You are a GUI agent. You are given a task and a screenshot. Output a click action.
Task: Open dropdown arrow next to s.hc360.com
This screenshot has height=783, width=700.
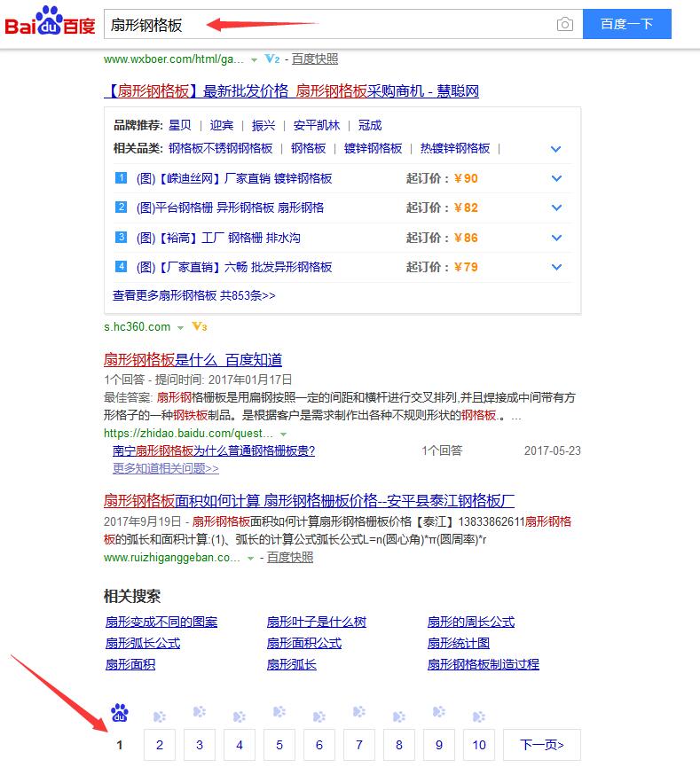coord(180,328)
